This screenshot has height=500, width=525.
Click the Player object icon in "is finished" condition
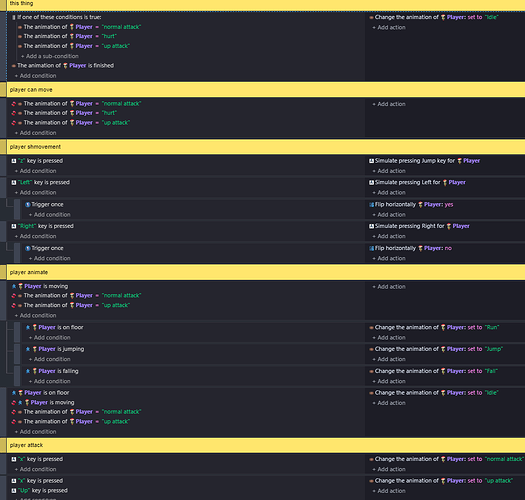(65, 66)
